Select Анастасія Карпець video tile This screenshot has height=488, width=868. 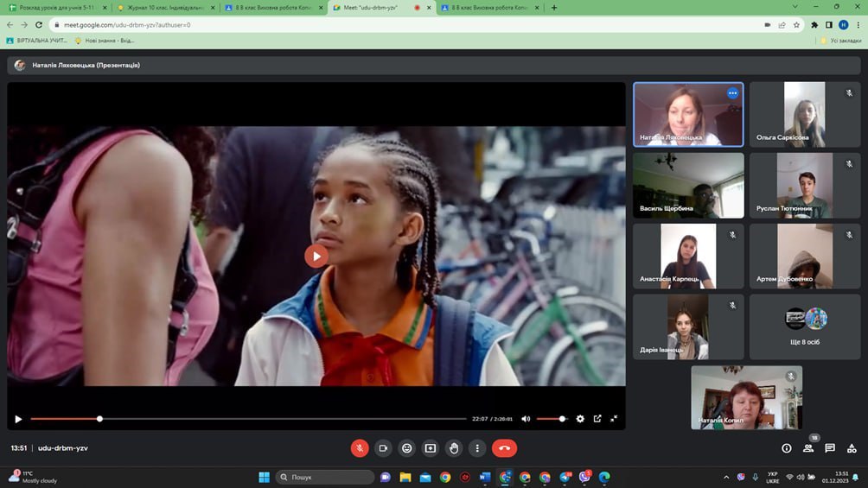coord(688,257)
